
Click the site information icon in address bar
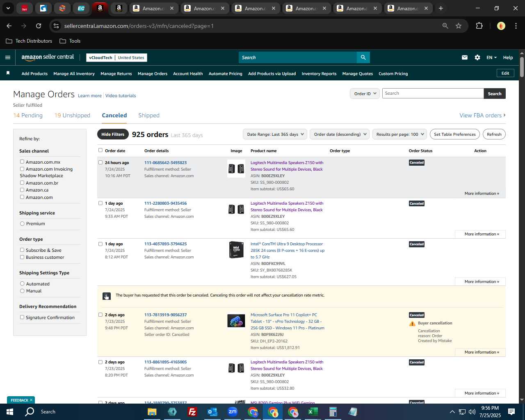pos(56,26)
